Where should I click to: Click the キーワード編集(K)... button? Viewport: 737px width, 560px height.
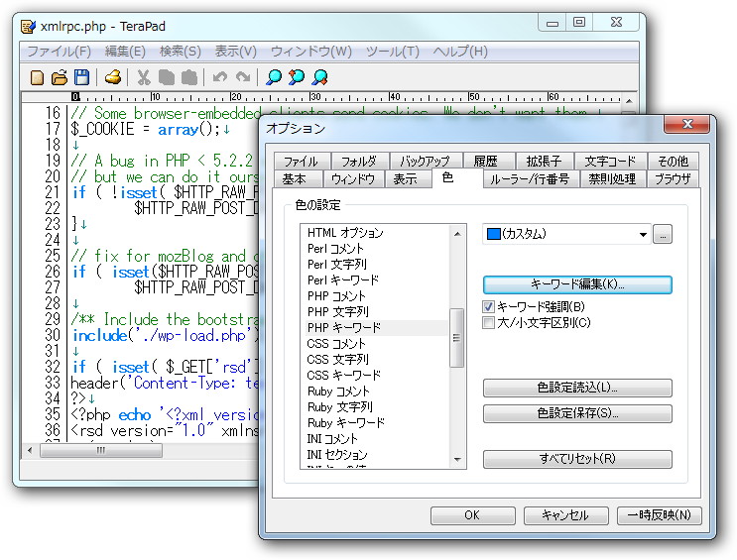pyautogui.click(x=577, y=284)
